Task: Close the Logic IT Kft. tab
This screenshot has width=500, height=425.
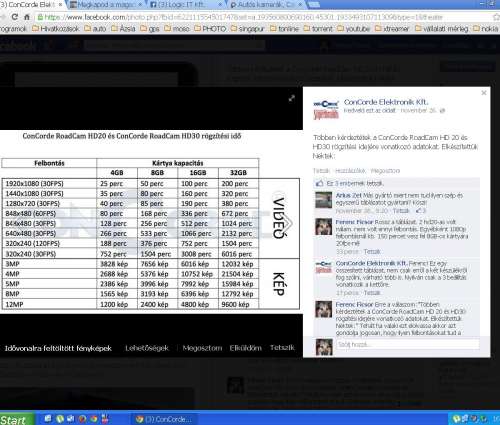Action: point(220,5)
